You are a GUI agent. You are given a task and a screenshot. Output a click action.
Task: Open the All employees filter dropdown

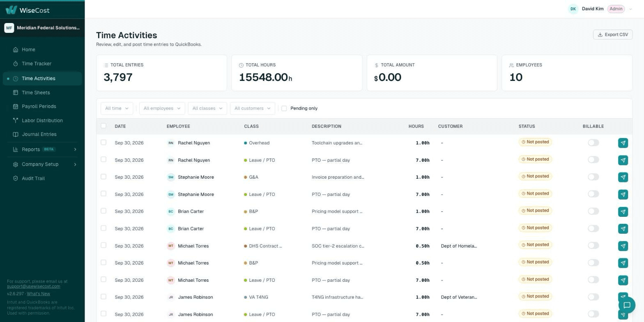point(162,108)
